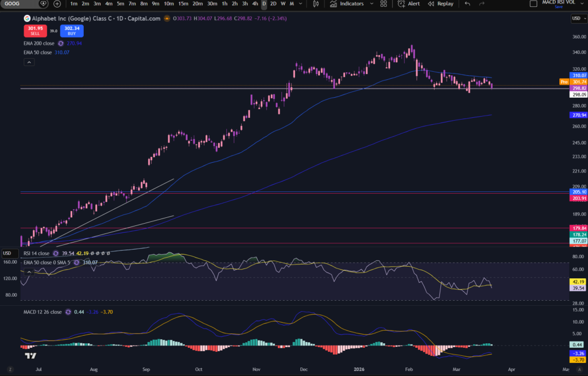
Task: Click the 39.54 RSI value label on axis
Action: click(578, 288)
